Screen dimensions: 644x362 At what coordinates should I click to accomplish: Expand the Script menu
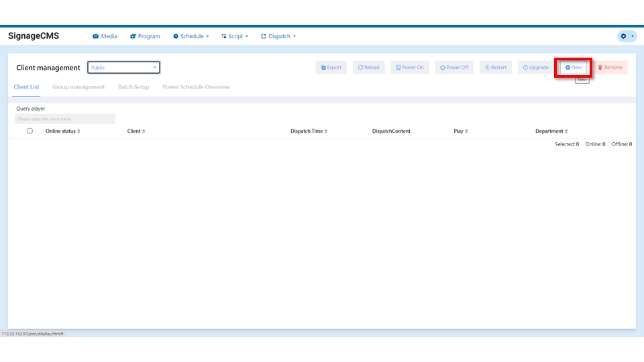coord(235,36)
